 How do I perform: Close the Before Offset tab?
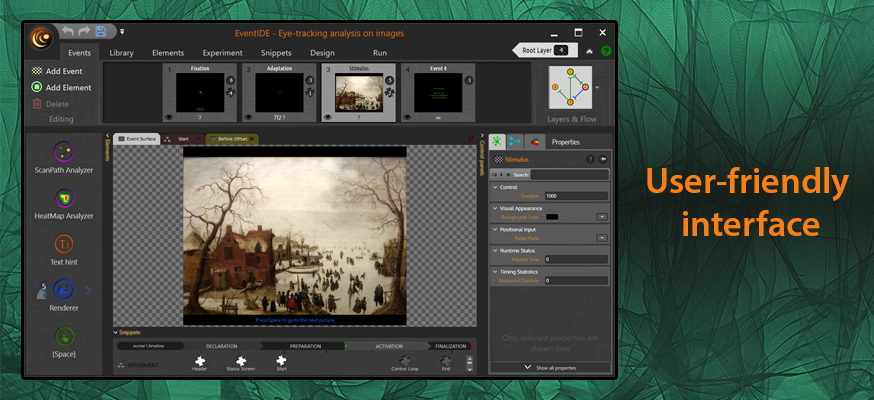coord(252,139)
